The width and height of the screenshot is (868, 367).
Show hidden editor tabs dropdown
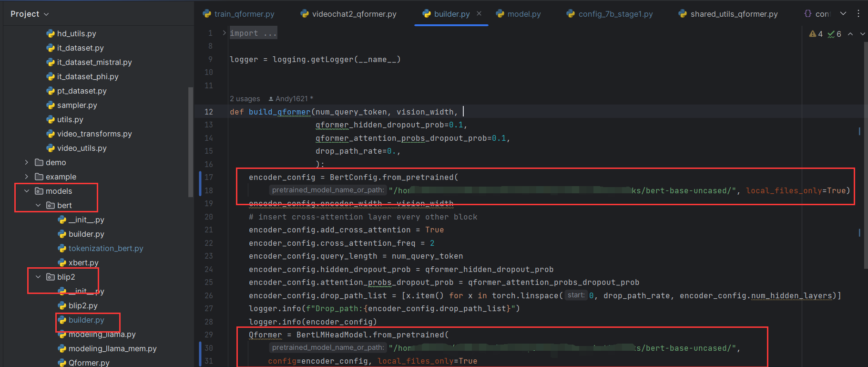pyautogui.click(x=843, y=13)
